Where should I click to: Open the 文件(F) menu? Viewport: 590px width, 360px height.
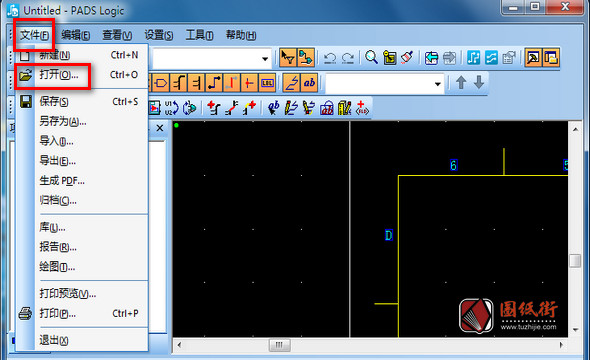tap(34, 35)
